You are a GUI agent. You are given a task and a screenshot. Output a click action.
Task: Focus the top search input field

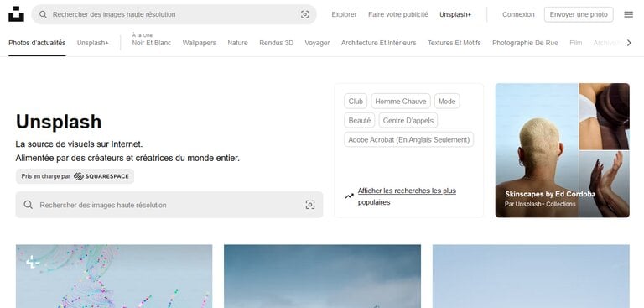[x=174, y=14]
